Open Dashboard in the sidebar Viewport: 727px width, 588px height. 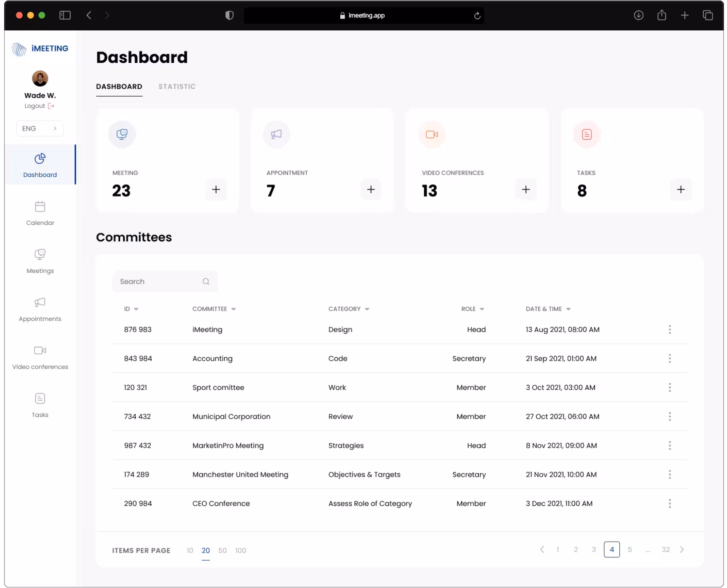tap(40, 165)
